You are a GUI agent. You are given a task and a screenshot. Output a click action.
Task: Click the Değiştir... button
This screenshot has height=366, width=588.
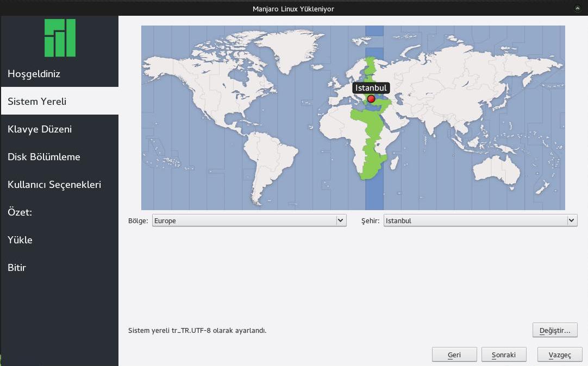click(555, 330)
